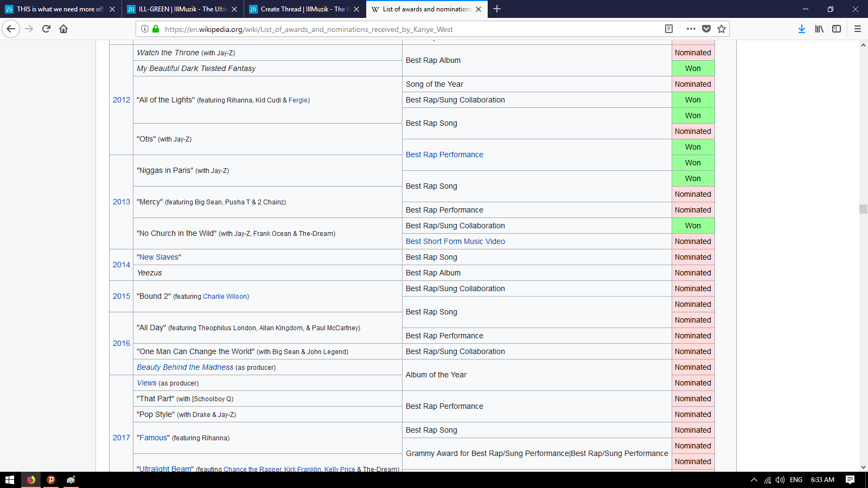
Task: Click the page scrollbar thumb
Action: tap(863, 209)
